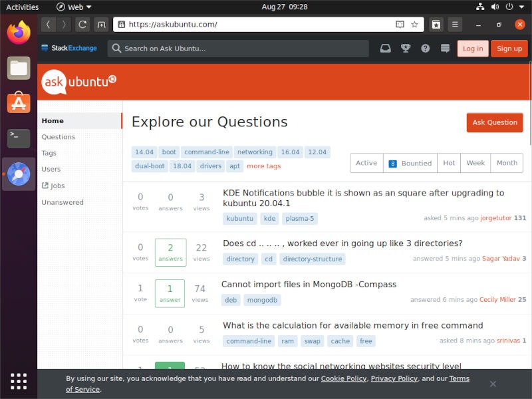Open the Stack Exchange inbox icon
The height and width of the screenshot is (399, 532).
click(386, 48)
